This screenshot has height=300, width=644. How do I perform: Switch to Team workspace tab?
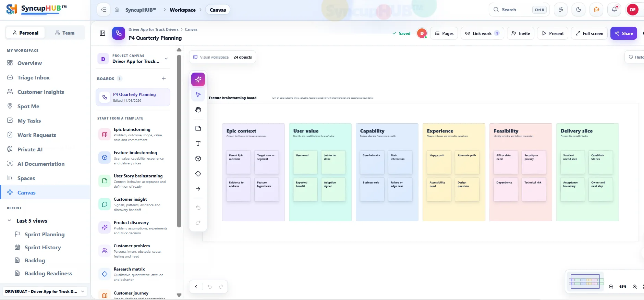(65, 33)
